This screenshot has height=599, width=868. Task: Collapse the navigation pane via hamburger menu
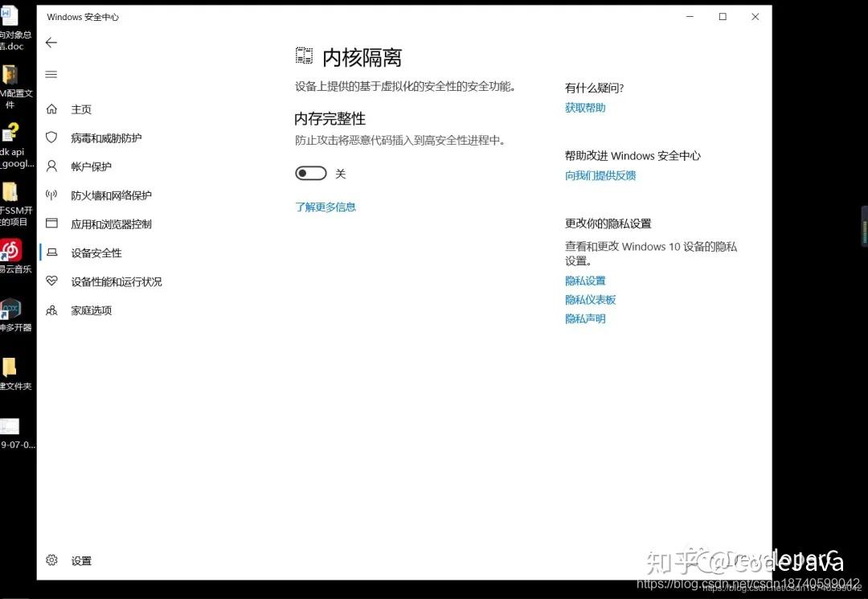coord(51,75)
